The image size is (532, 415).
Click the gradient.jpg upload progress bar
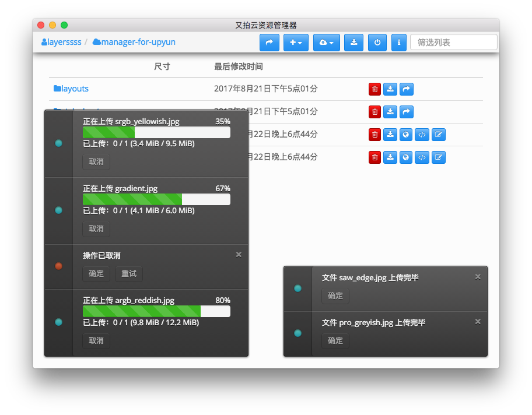(x=156, y=199)
